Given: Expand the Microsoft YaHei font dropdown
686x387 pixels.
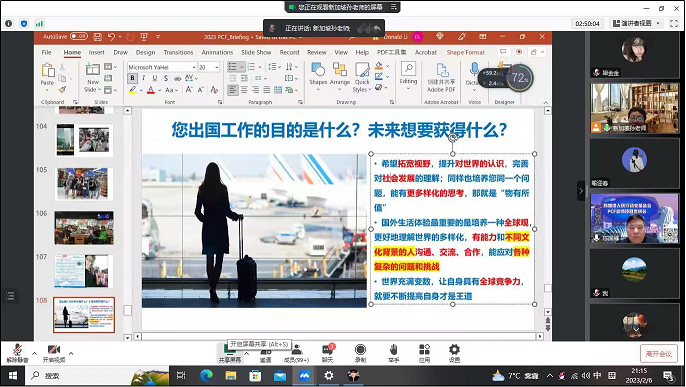Looking at the screenshot, I should click(194, 67).
